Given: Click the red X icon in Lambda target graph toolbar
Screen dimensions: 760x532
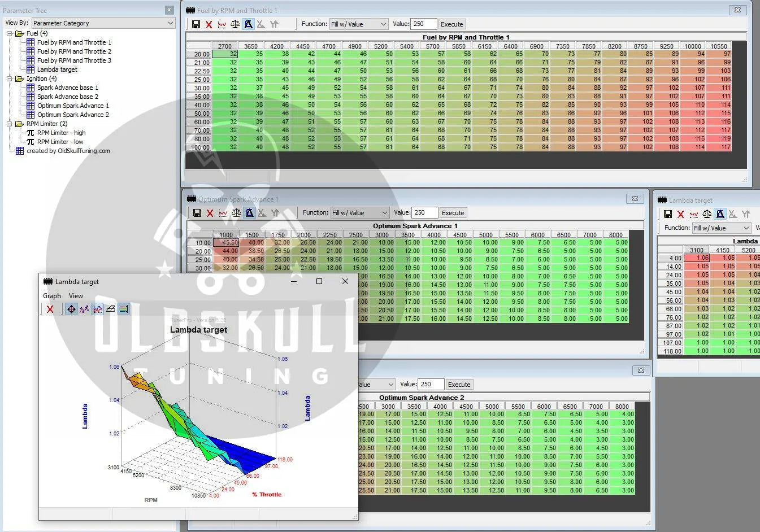Looking at the screenshot, I should click(50, 309).
